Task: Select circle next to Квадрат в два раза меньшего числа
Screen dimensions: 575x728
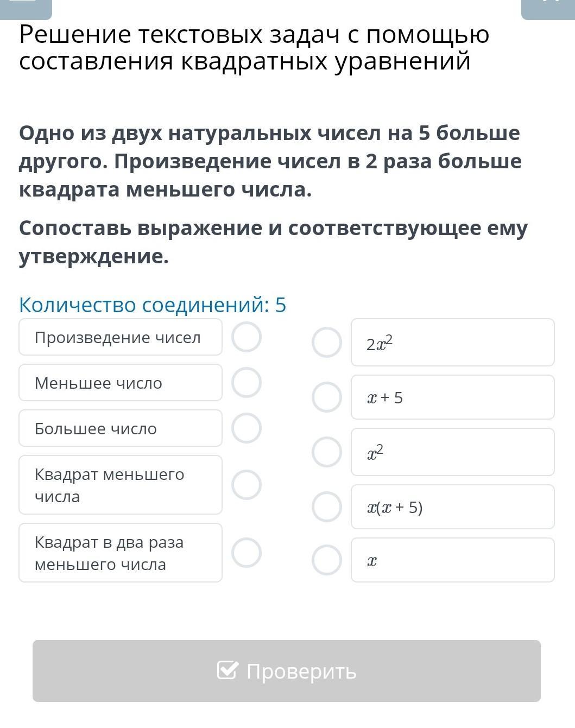Action: [x=247, y=553]
